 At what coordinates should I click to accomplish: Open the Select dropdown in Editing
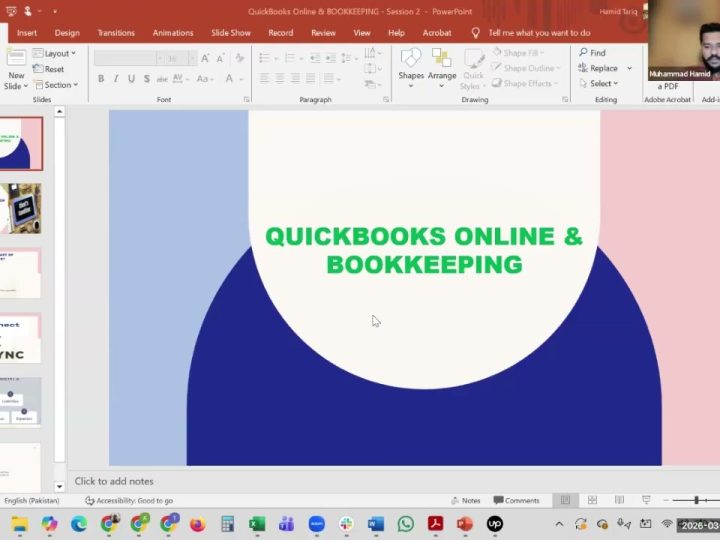pyautogui.click(x=603, y=84)
